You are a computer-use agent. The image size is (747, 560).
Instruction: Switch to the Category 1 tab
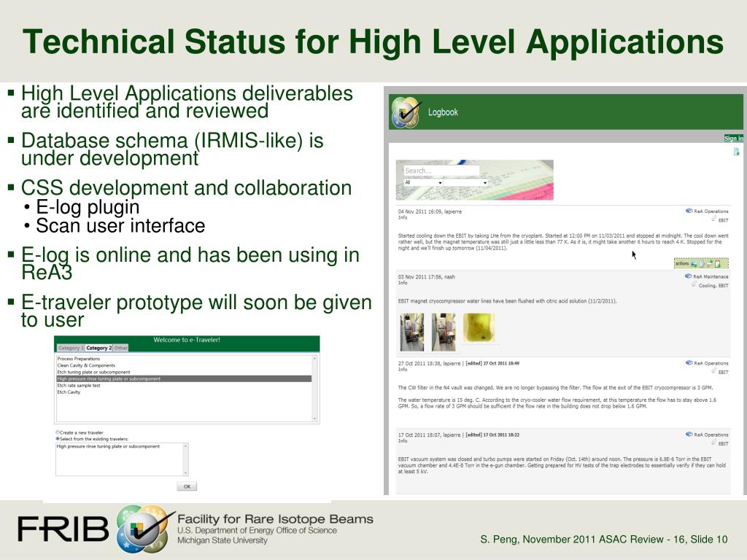pyautogui.click(x=71, y=348)
